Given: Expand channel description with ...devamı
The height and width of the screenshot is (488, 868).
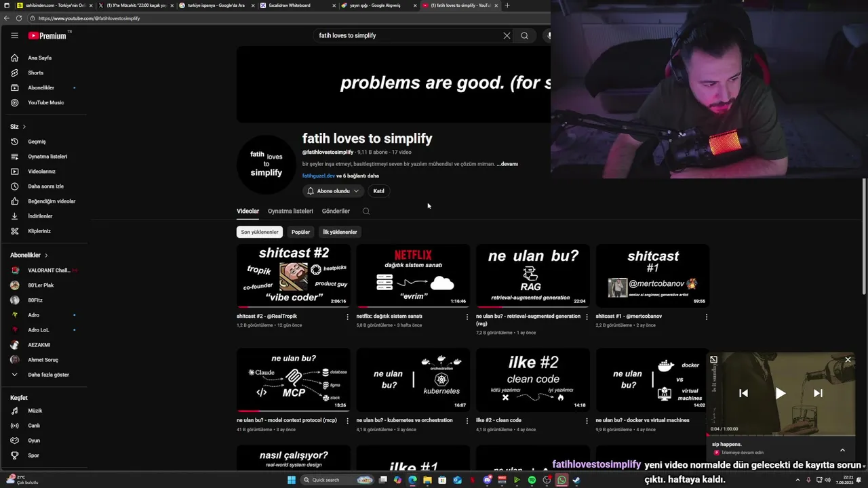Looking at the screenshot, I should (507, 164).
